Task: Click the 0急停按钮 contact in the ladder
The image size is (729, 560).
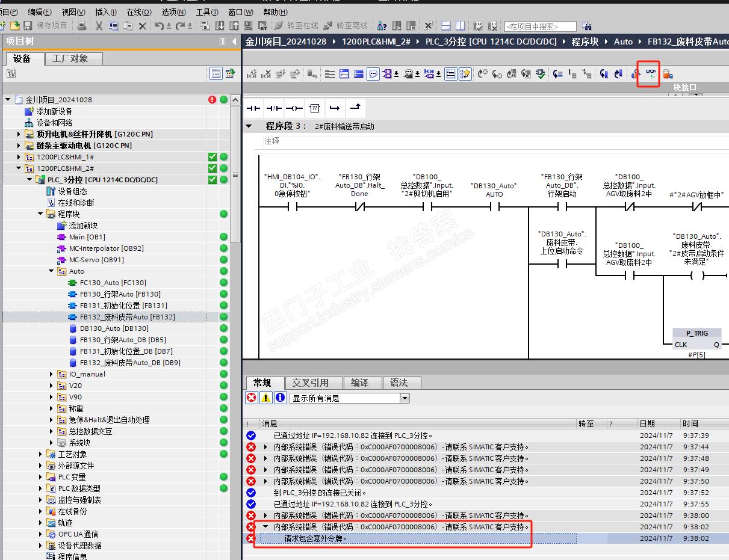Action: (x=292, y=208)
